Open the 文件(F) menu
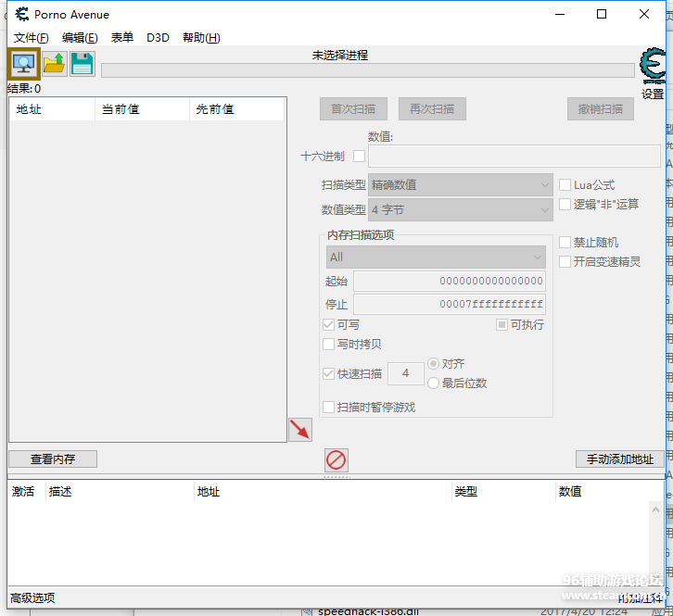 [31, 38]
